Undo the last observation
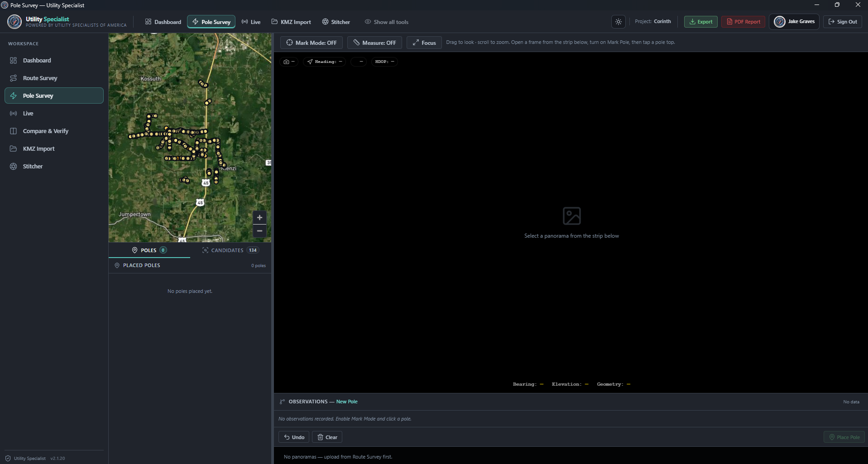The height and width of the screenshot is (464, 868). pos(294,437)
